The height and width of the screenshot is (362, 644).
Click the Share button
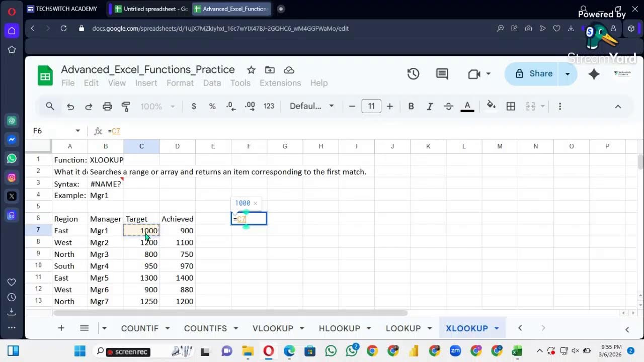tap(534, 74)
